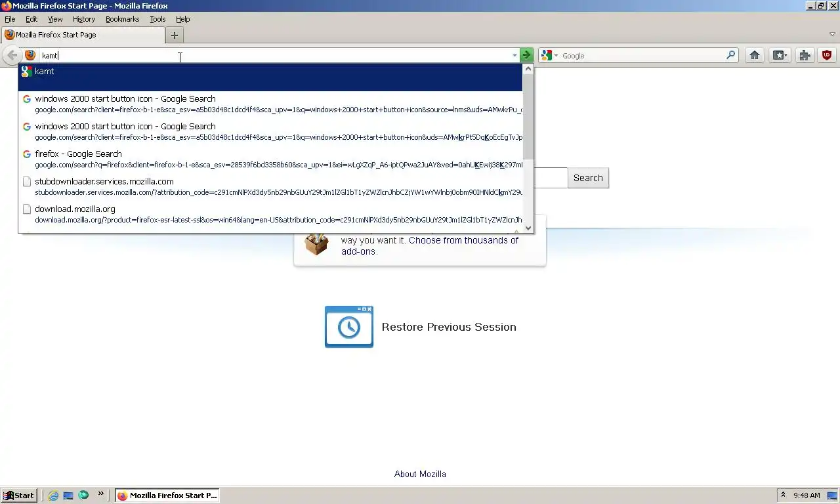Open a new tab with plus button
This screenshot has width=840, height=504.
pyautogui.click(x=175, y=35)
